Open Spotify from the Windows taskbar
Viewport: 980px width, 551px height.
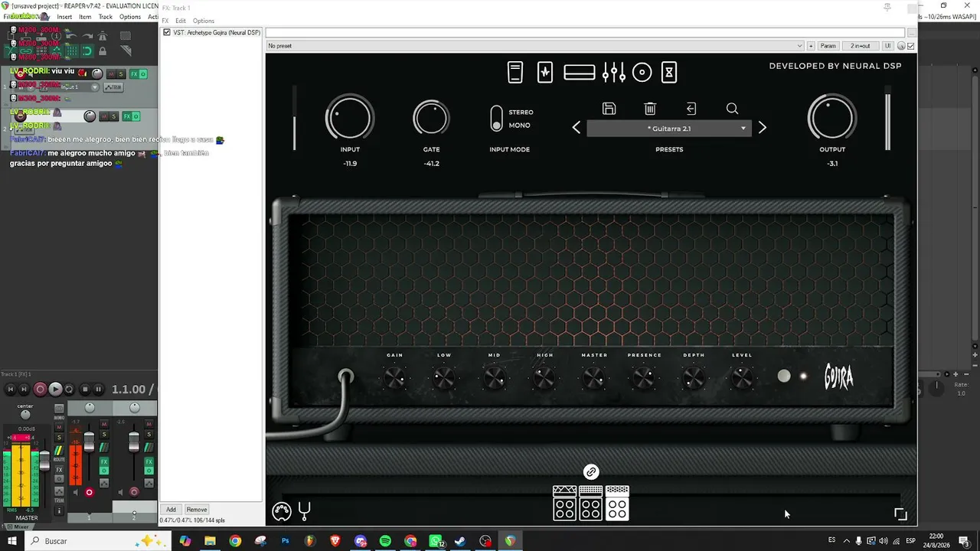point(385,541)
